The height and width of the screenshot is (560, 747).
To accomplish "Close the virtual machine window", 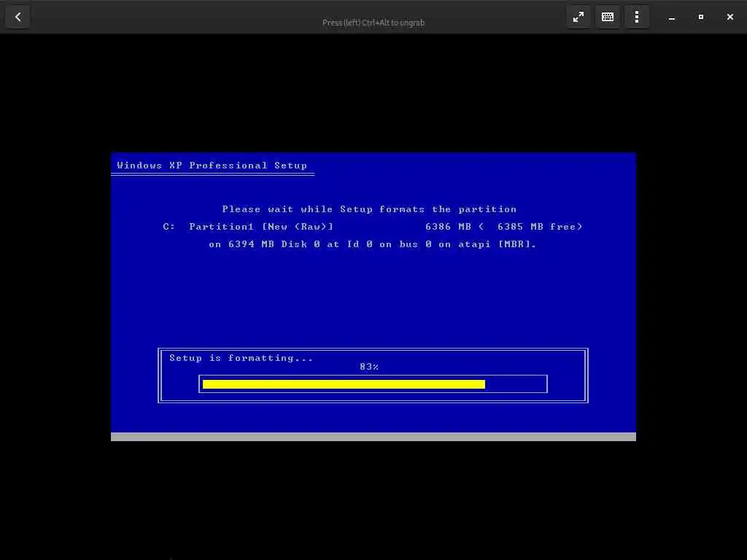I will [729, 17].
